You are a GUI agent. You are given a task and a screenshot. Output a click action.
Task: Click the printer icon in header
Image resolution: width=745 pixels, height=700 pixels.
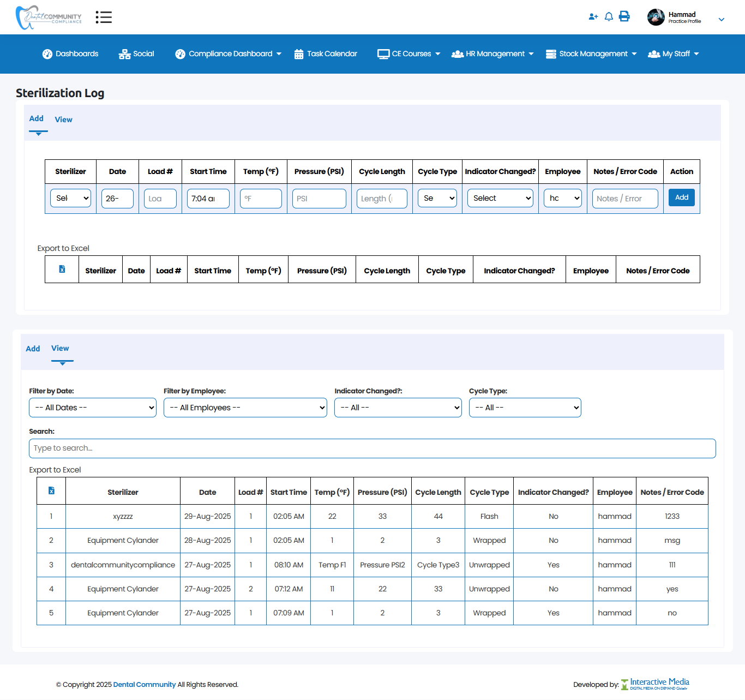pyautogui.click(x=624, y=16)
